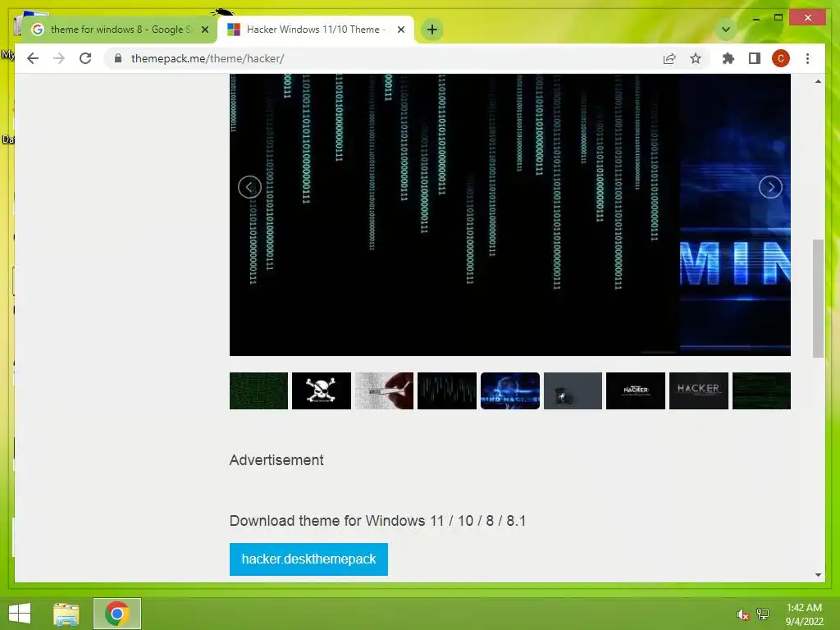Screen dimensions: 840x630
Task: Close the Google search tab
Action: pyautogui.click(x=204, y=30)
